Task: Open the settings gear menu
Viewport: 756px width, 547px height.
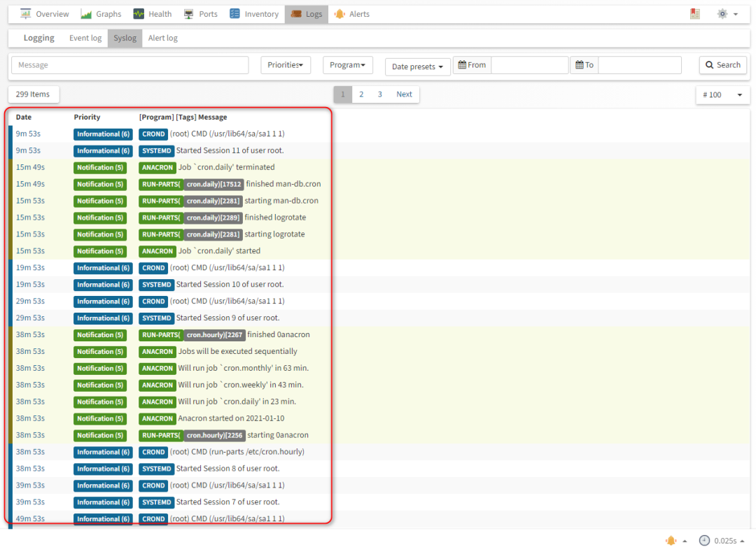Action: tap(727, 14)
